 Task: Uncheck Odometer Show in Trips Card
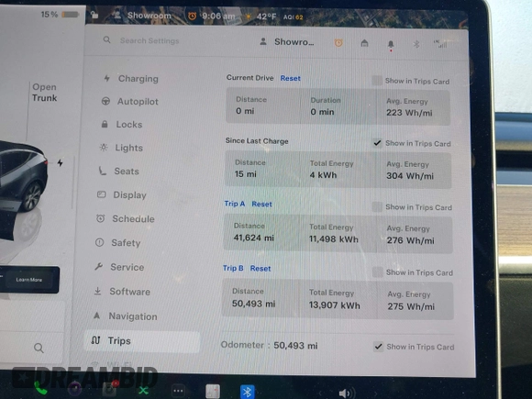pyautogui.click(x=378, y=347)
